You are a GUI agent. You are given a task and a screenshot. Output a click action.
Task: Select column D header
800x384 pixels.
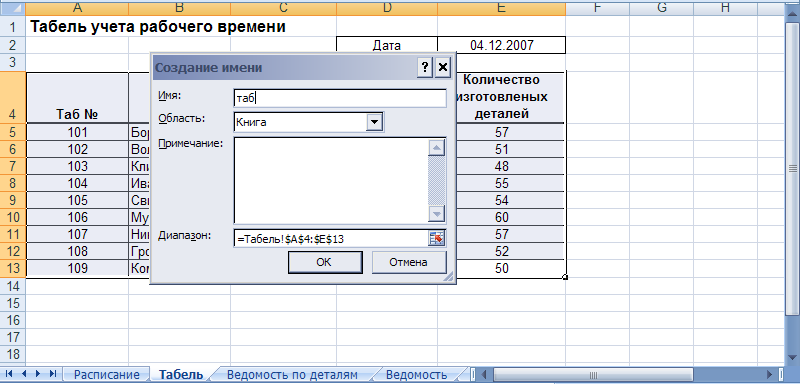pyautogui.click(x=387, y=8)
